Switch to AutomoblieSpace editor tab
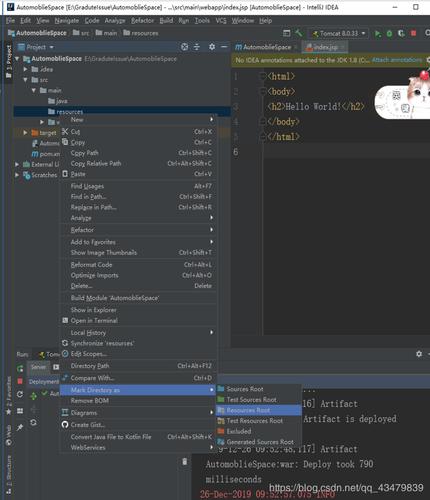The width and height of the screenshot is (430, 500). click(x=266, y=47)
